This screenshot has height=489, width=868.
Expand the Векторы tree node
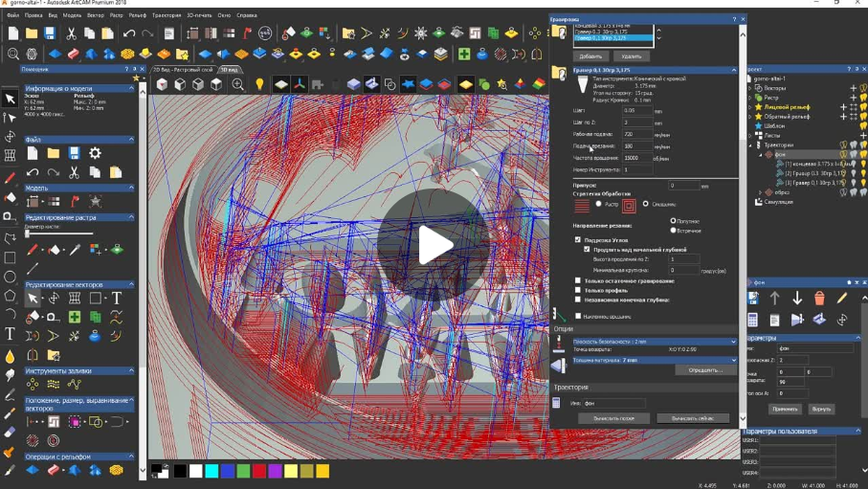[751, 88]
